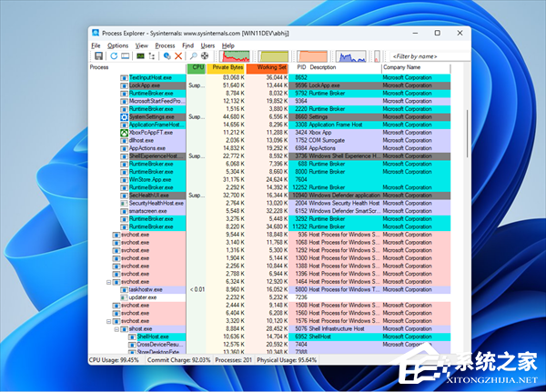Click the PID value 12252
This screenshot has width=546, height=392.
tap(299, 187)
